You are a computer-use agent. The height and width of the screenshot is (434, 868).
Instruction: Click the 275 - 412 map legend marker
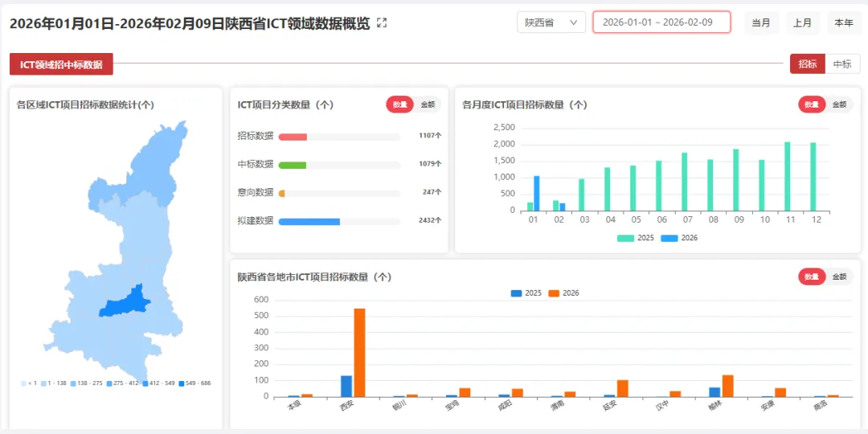109,383
